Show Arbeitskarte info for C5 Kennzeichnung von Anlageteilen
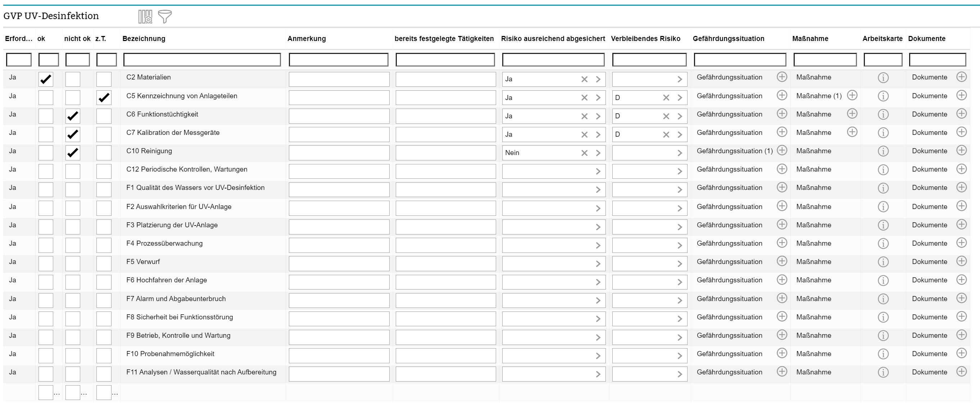The height and width of the screenshot is (405, 980). (883, 96)
